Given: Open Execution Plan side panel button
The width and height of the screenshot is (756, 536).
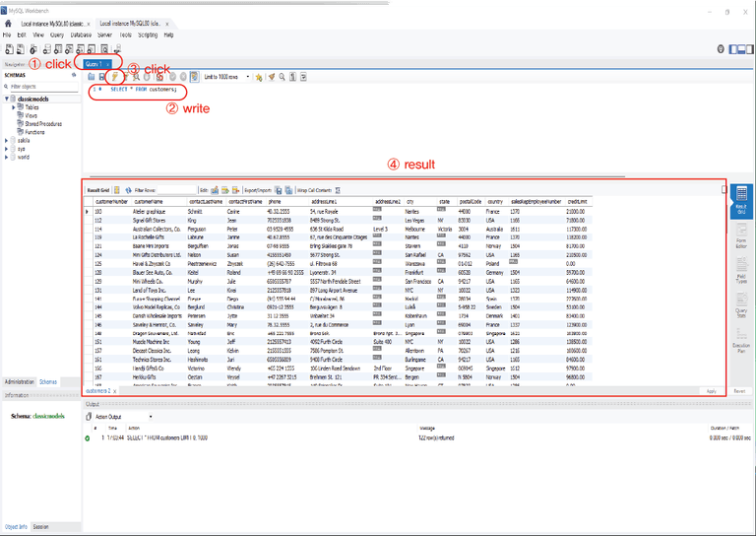Looking at the screenshot, I should pyautogui.click(x=741, y=341).
